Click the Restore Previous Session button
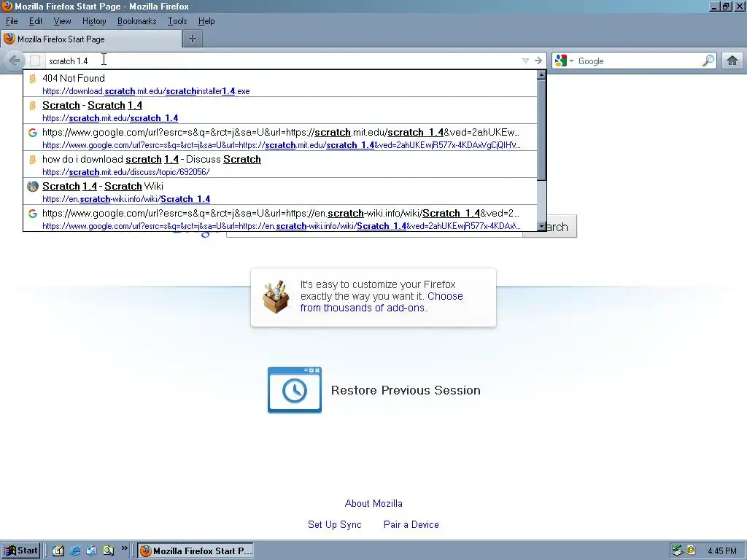The image size is (747, 560). tap(374, 390)
